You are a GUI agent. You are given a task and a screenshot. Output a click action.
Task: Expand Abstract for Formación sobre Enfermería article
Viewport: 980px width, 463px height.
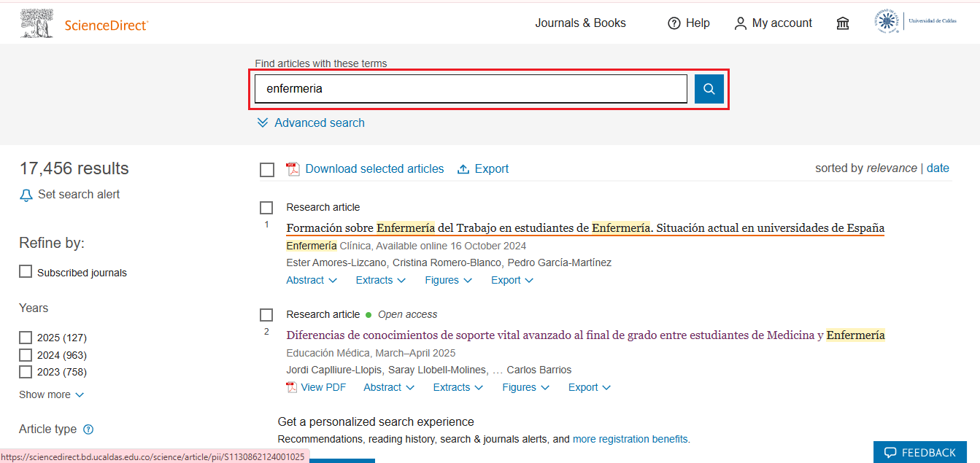(x=312, y=280)
